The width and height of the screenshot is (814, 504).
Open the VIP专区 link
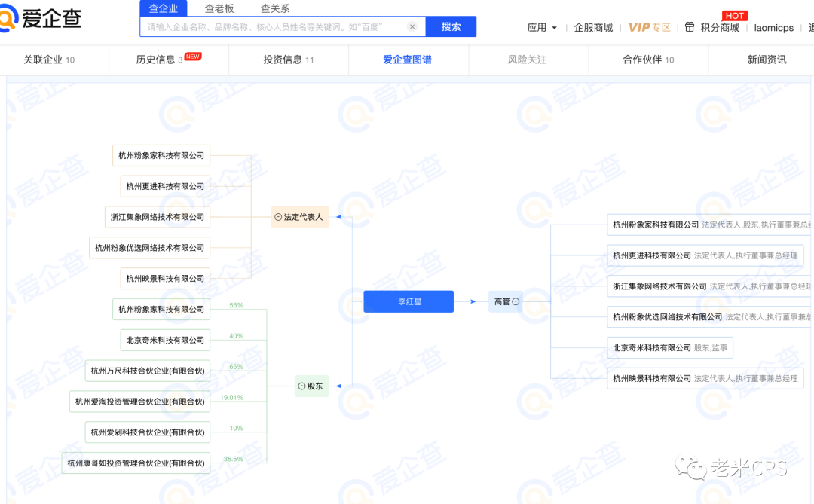pyautogui.click(x=650, y=28)
